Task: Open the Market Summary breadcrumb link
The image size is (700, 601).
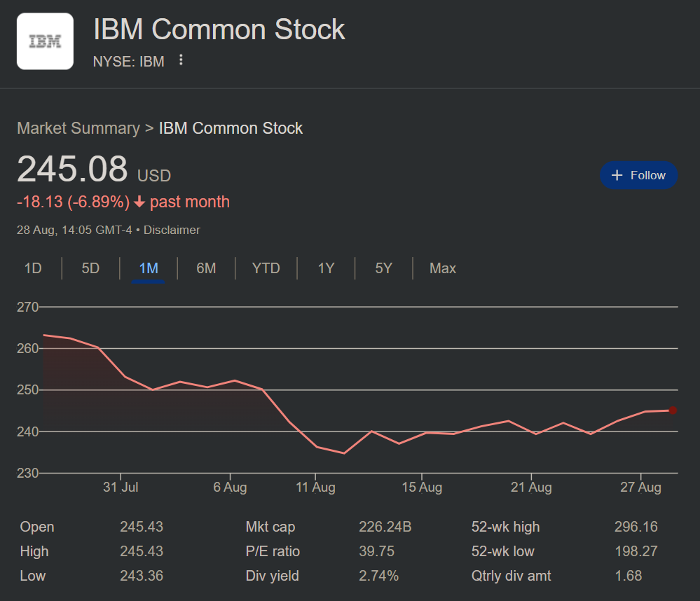Action: click(x=78, y=128)
